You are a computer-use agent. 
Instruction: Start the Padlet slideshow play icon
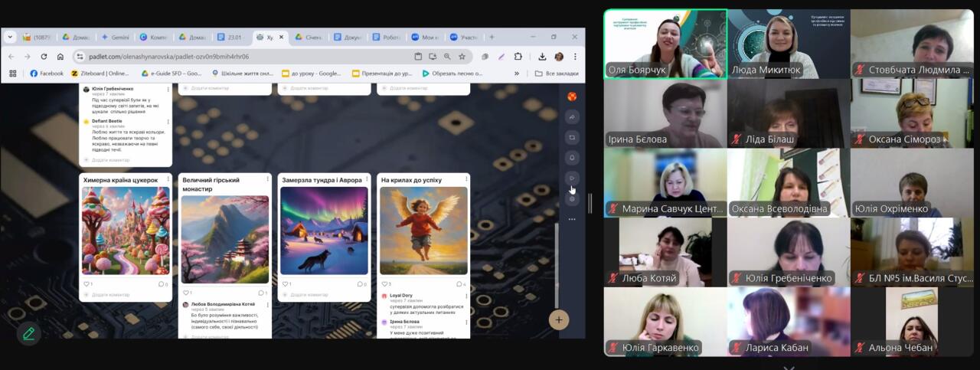[x=572, y=178]
